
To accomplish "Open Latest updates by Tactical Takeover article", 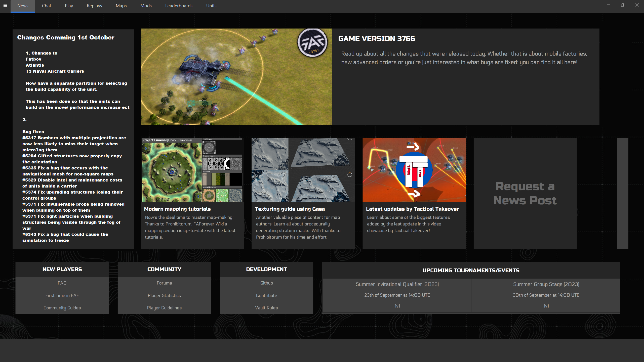I will 412,209.
